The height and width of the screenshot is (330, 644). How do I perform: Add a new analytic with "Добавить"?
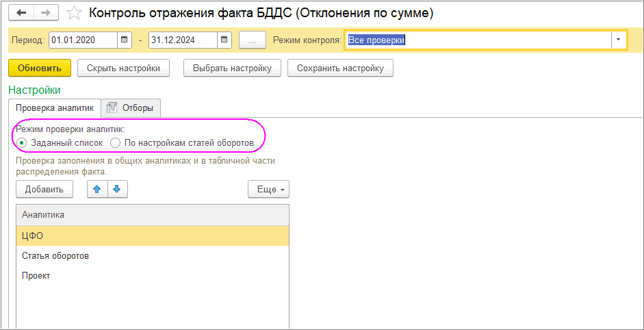(x=44, y=190)
